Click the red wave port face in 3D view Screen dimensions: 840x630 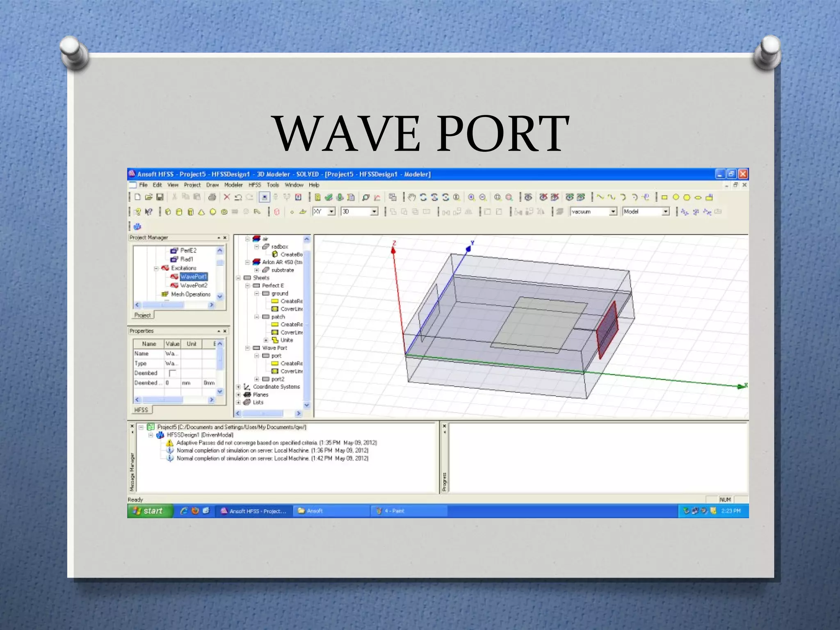pos(607,330)
